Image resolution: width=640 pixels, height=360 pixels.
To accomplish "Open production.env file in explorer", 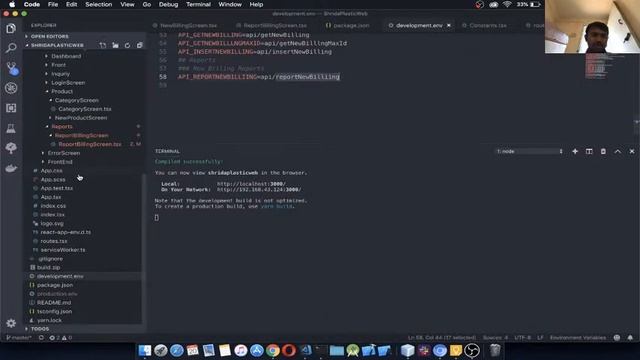I will click(57, 294).
